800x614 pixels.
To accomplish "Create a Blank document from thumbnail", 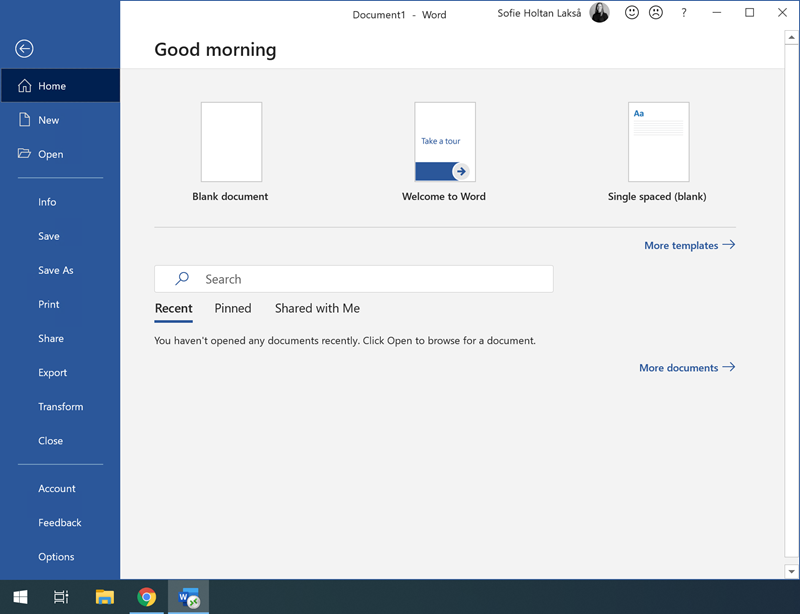I will 231,142.
